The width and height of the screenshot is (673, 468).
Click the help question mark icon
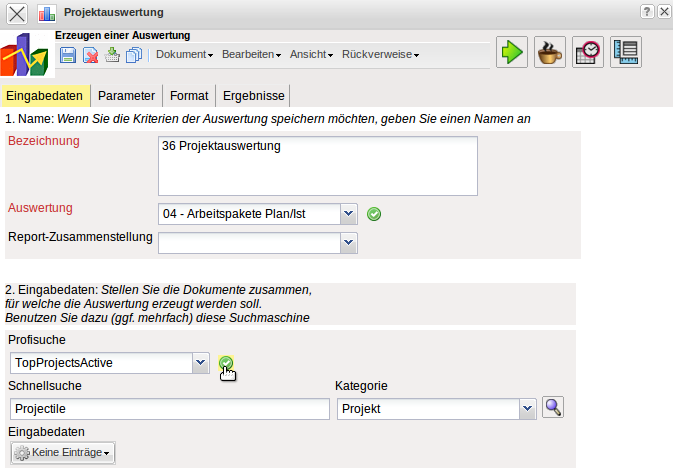(647, 11)
